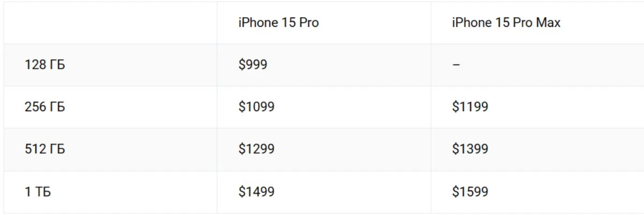644x215 pixels.
Task: Click the dash for 128 ГБ Pro Max
Action: [x=456, y=65]
